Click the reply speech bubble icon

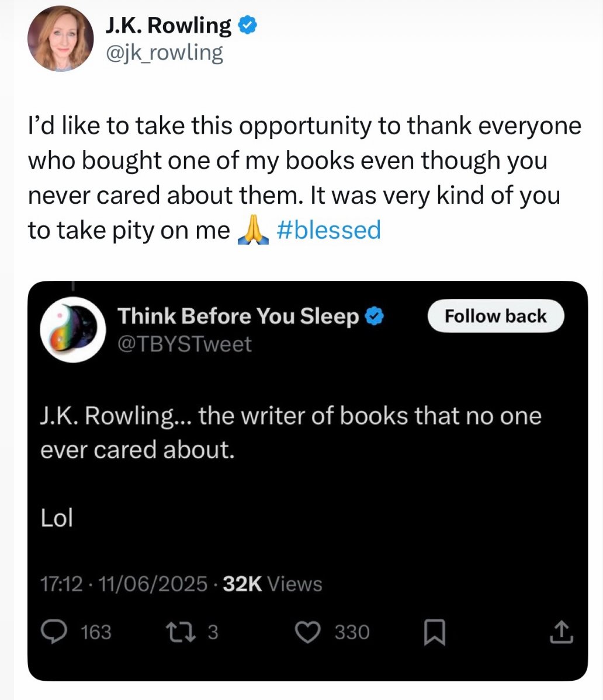(x=53, y=632)
